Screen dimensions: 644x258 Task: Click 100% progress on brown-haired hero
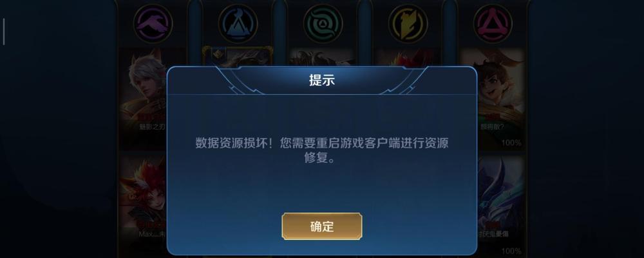(x=511, y=143)
